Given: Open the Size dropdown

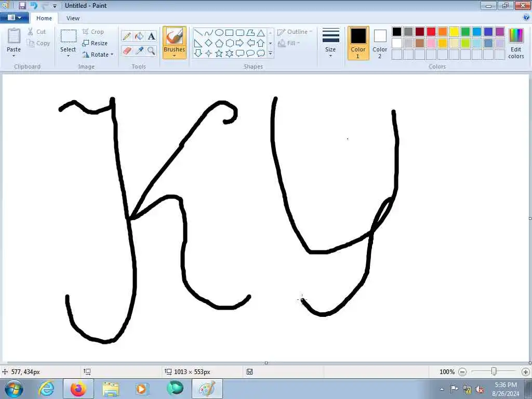Looking at the screenshot, I should [x=330, y=43].
